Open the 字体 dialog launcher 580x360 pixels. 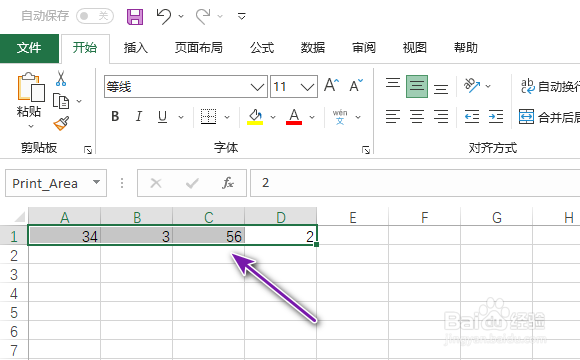coord(366,150)
